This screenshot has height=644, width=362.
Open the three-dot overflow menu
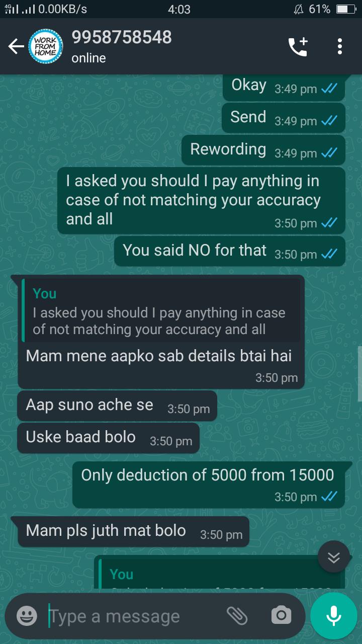point(340,47)
